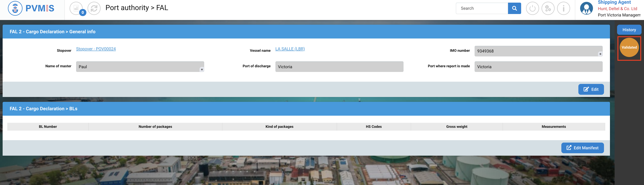Screen dimensions: 644x185
Task: Open the settings gears icon
Action: [548, 8]
